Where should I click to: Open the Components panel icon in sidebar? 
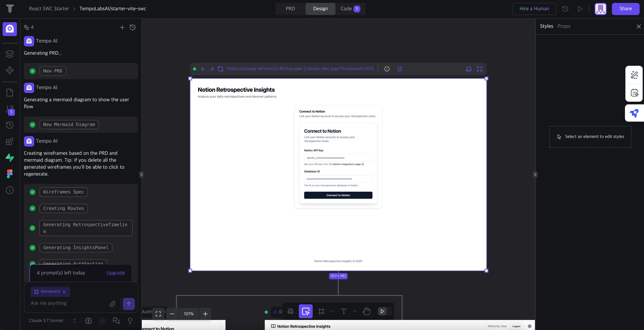click(10, 70)
